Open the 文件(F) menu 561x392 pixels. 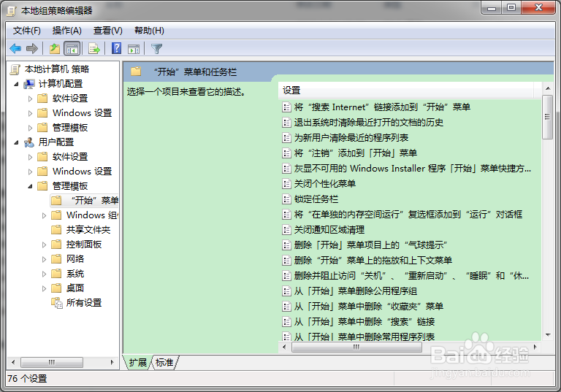pyautogui.click(x=27, y=31)
